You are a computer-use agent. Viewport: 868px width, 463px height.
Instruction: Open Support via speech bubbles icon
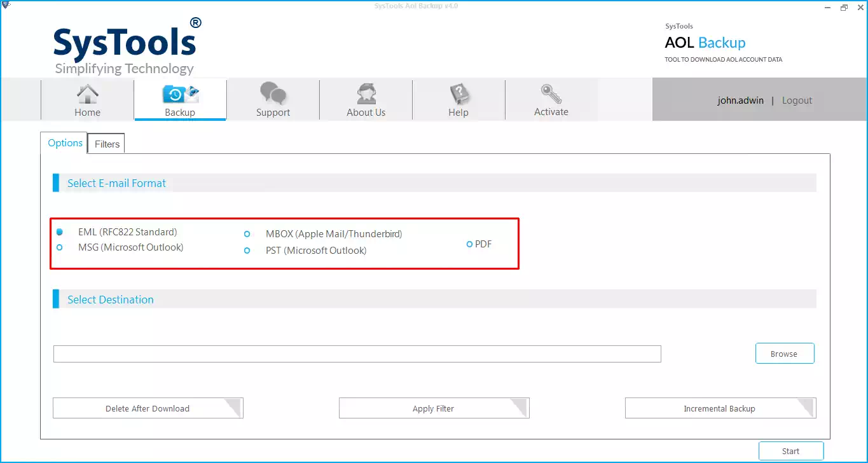pos(273,93)
